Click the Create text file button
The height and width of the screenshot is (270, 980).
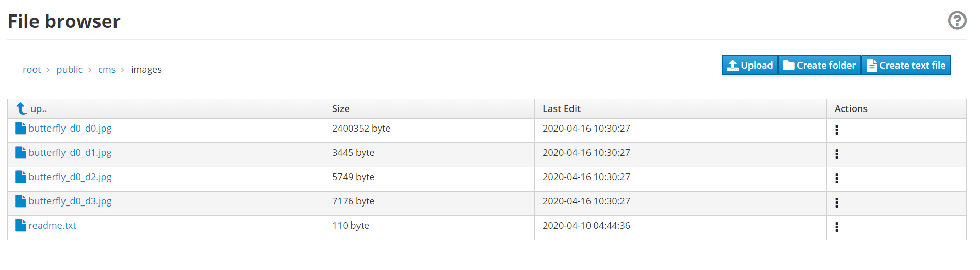(x=906, y=66)
